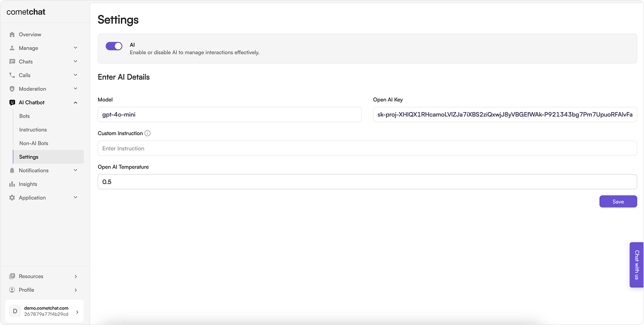644x325 pixels.
Task: Click the Open AI Temperature field
Action: coord(367,182)
